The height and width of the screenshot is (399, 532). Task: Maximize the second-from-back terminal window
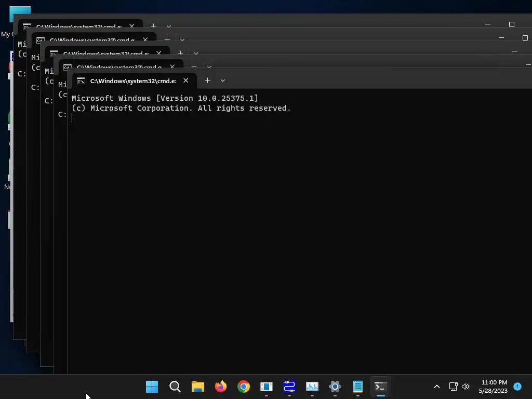click(525, 37)
